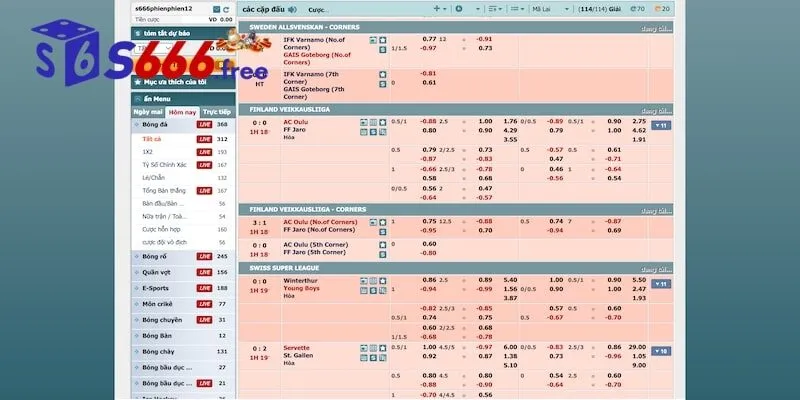The height and width of the screenshot is (400, 800).
Task: Click the plus icon in top toolbar
Action: click(x=437, y=8)
